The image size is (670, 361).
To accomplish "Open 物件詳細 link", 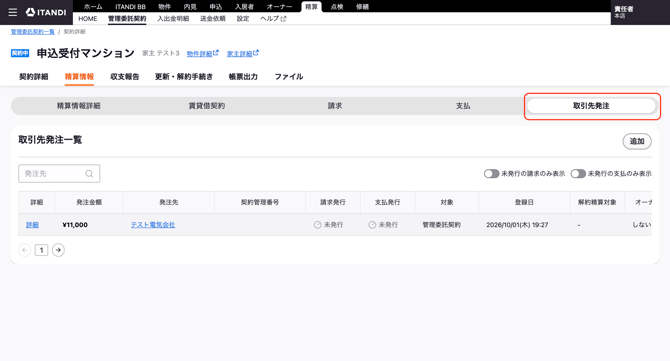I will 203,53.
